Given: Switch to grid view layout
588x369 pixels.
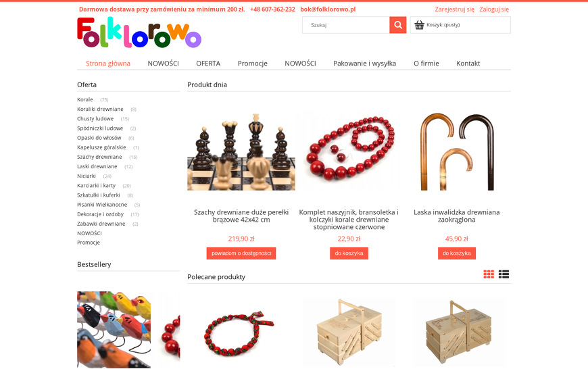Looking at the screenshot, I should pos(489,274).
